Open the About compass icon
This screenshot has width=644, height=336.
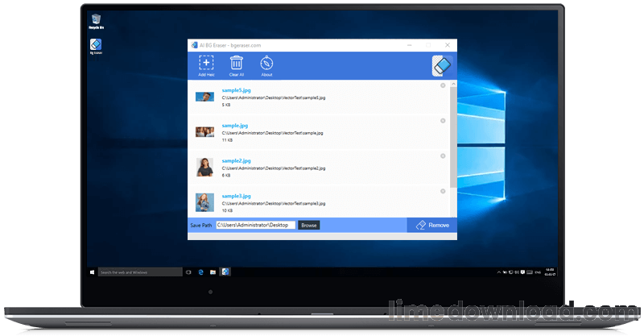[x=266, y=64]
